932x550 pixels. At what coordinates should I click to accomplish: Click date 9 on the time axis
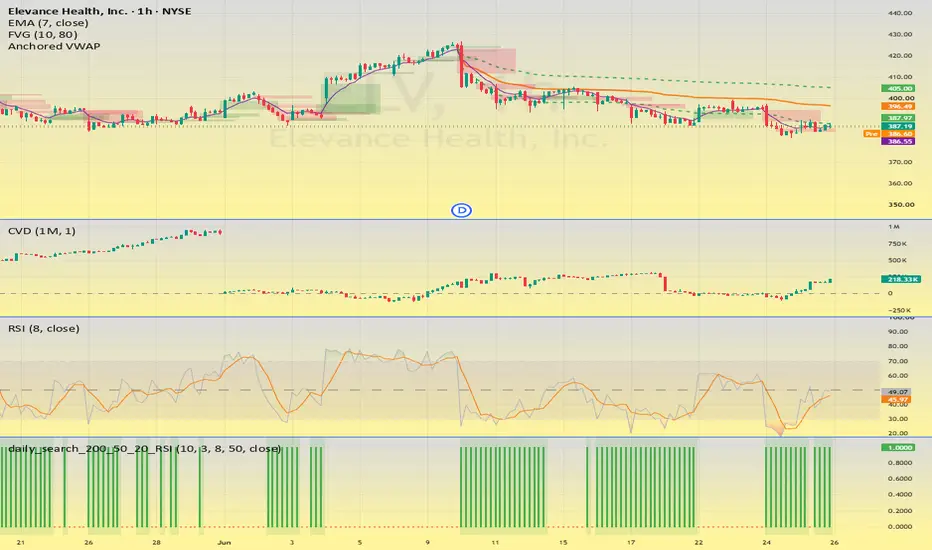pyautogui.click(x=427, y=542)
